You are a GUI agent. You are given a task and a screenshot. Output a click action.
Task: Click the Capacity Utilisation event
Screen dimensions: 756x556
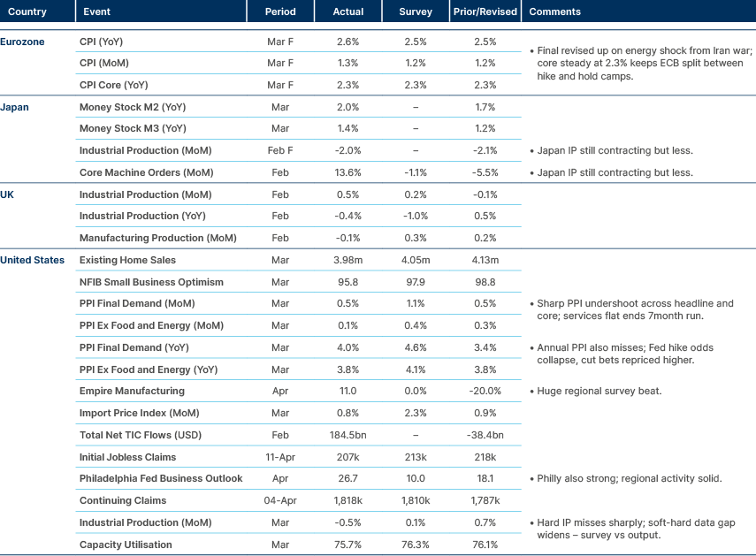(x=128, y=545)
